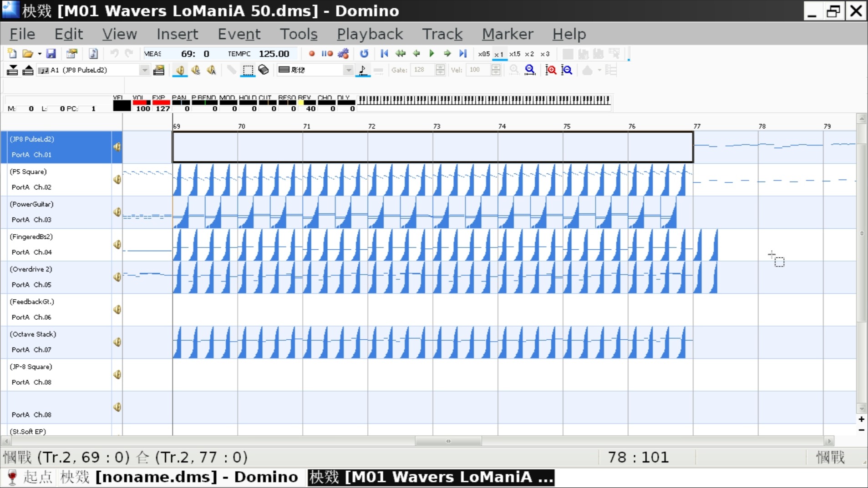Screen dimensions: 868x488
Task: Click the horizontal zoom out magnifier icon
Action: click(530, 70)
